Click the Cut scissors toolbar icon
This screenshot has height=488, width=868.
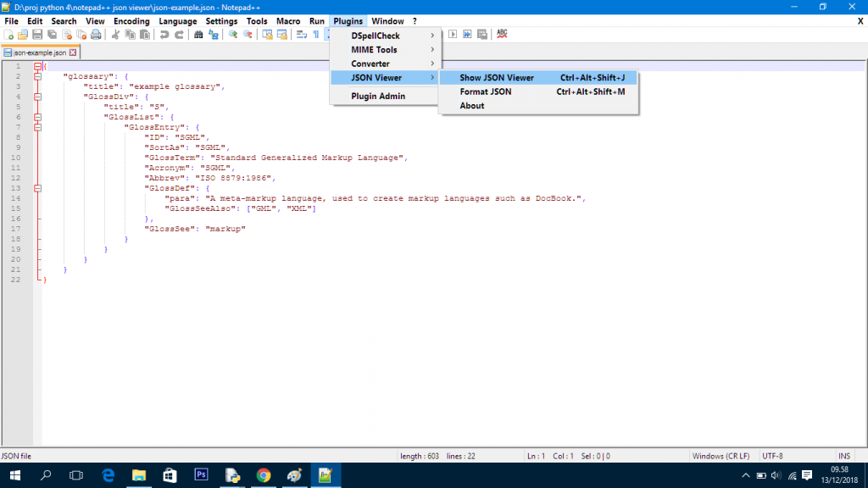tap(115, 35)
